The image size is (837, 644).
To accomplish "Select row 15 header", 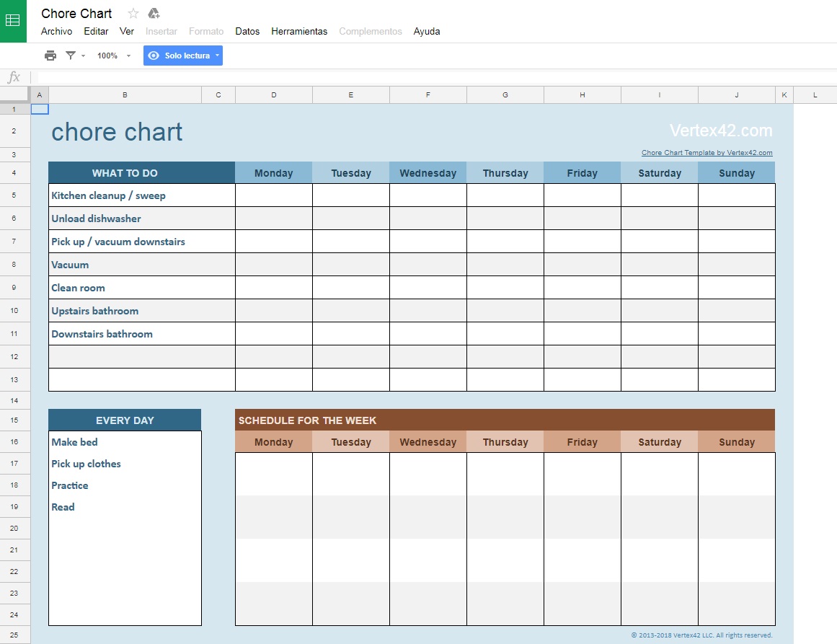I will [15, 420].
